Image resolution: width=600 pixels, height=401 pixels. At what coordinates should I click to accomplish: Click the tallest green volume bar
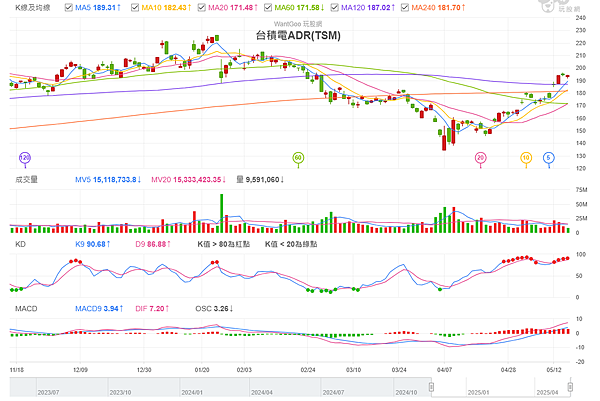click(x=222, y=214)
